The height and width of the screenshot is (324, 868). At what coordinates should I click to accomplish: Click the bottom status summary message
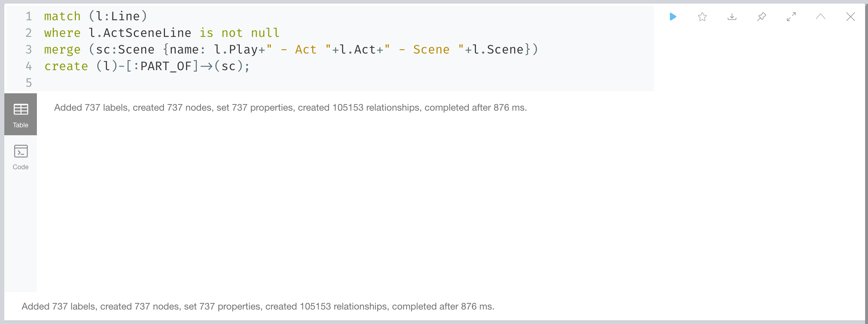tap(258, 307)
